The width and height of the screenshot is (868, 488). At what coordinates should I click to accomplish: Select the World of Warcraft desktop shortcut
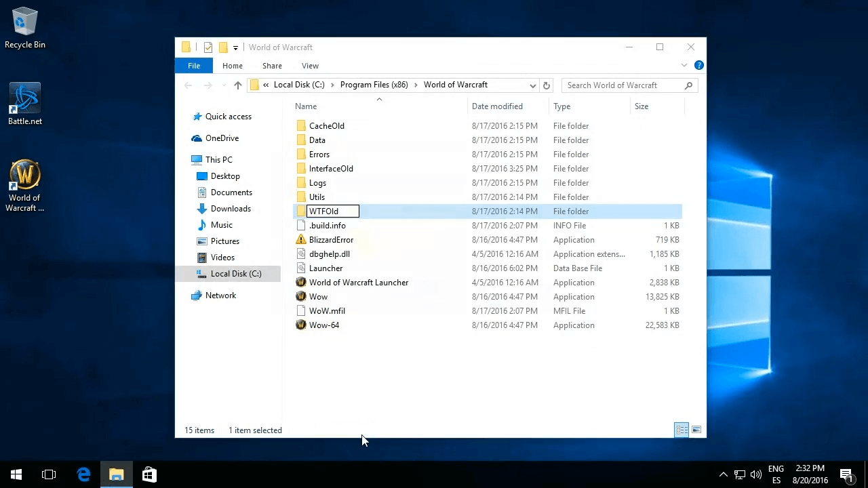coord(25,186)
